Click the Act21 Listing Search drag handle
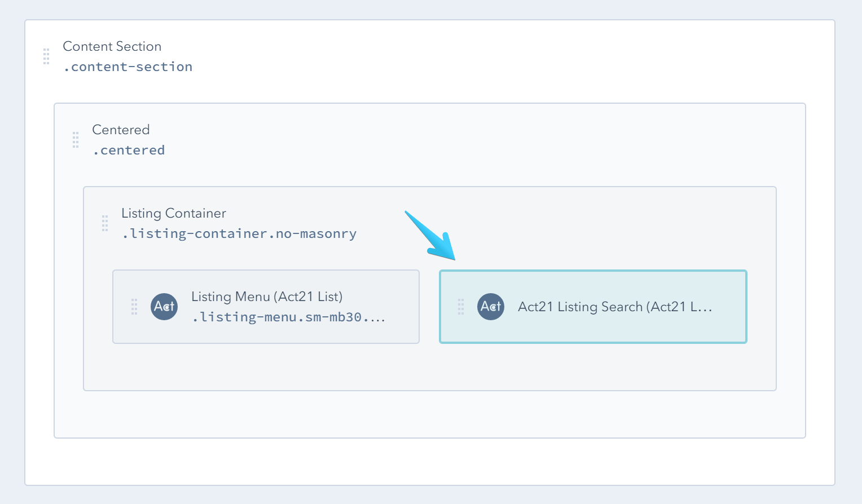 (461, 307)
